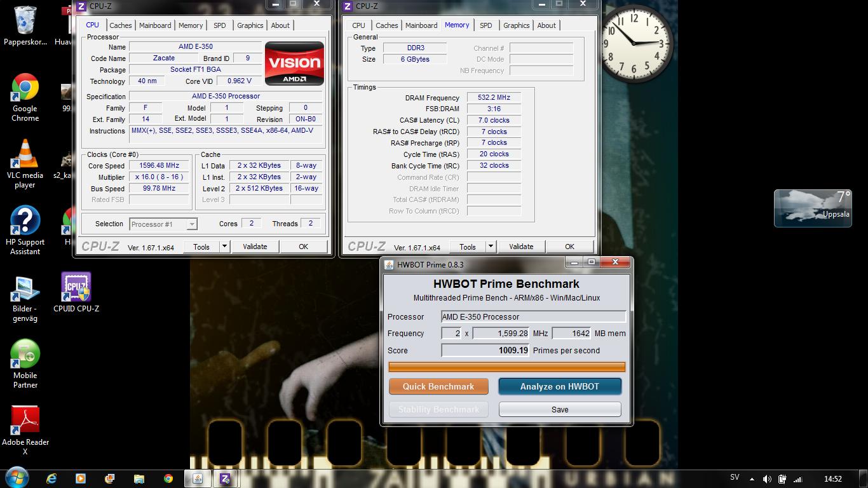The height and width of the screenshot is (488, 868).
Task: Open Memory tab in left CPU-Z window
Action: pos(191,25)
